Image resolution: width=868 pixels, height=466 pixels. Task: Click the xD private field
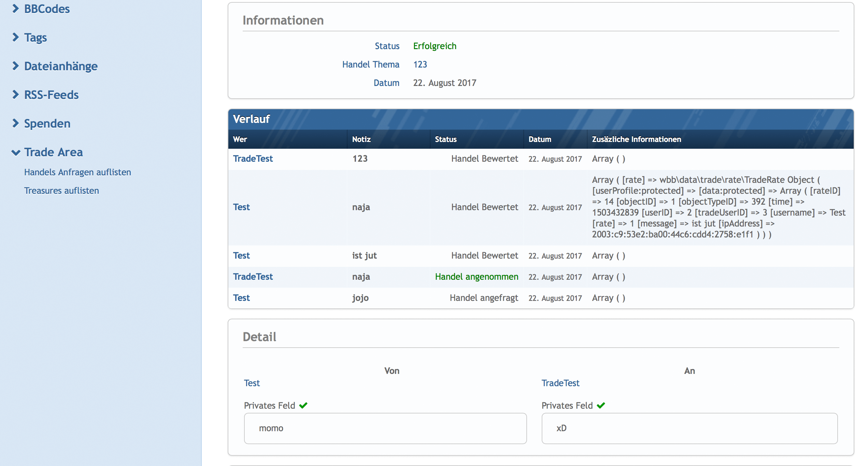point(689,428)
